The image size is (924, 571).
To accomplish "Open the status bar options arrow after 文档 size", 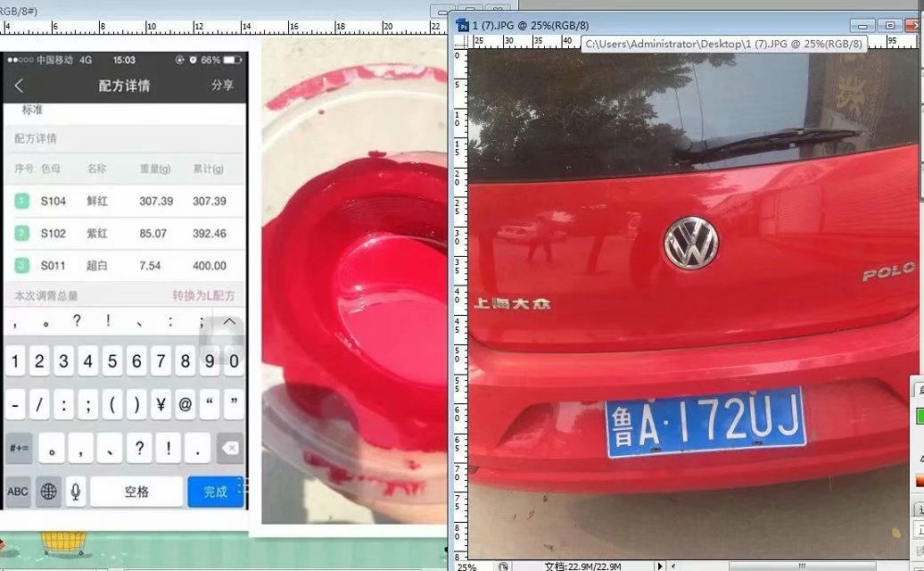I will [x=660, y=566].
